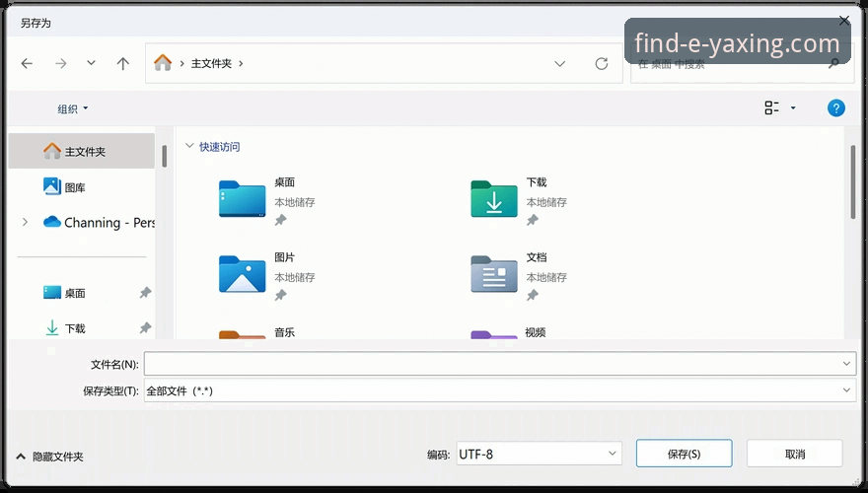Click the 取消 button
Image resolution: width=868 pixels, height=493 pixels.
795,454
